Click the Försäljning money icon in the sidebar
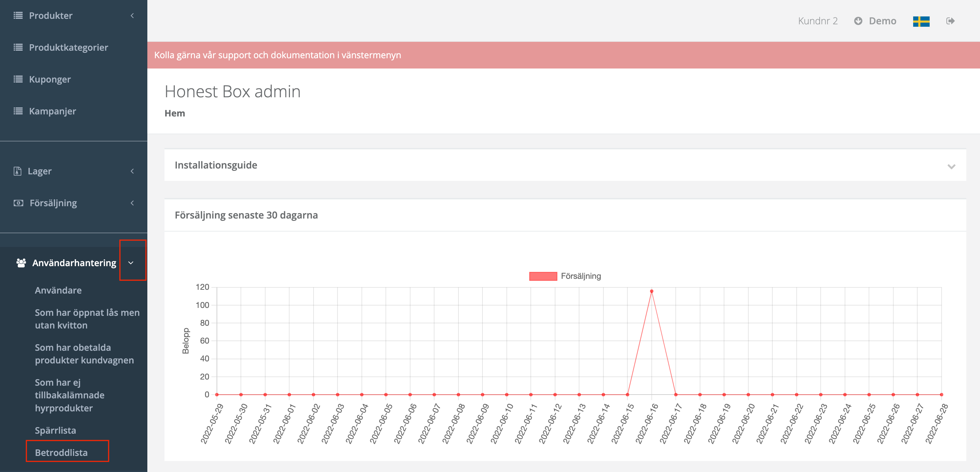Viewport: 980px width, 472px height. pos(18,203)
